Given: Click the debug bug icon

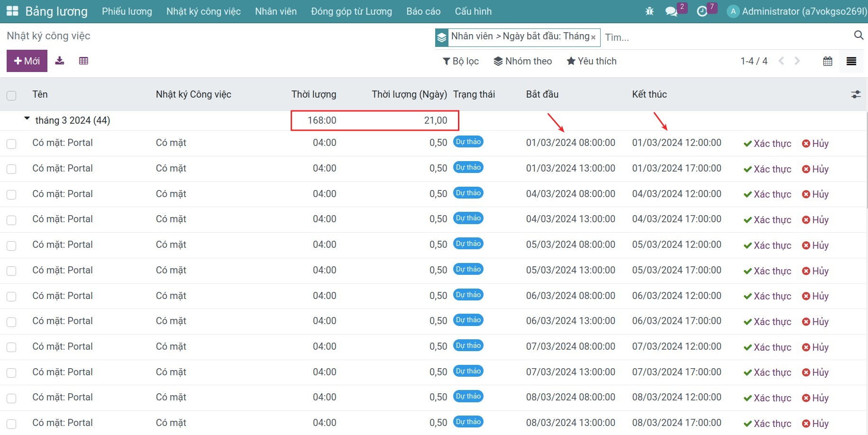Looking at the screenshot, I should 649,11.
